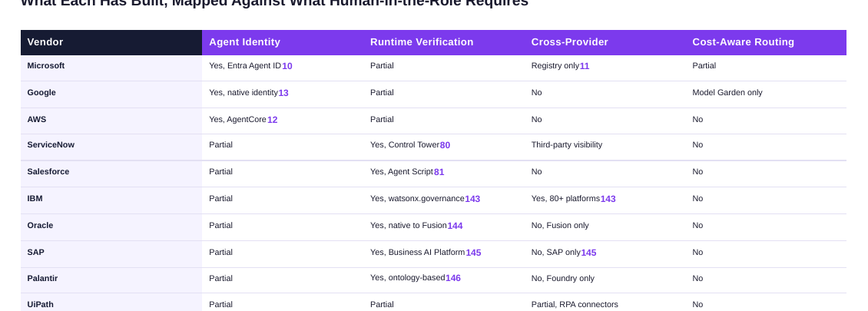Follow citation 13 after native identity

click(x=283, y=93)
